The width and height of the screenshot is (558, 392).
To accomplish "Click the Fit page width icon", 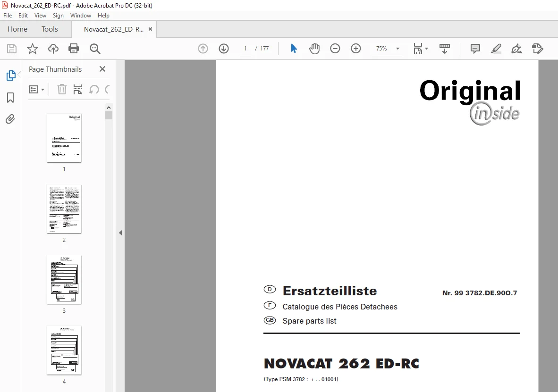I will [418, 49].
